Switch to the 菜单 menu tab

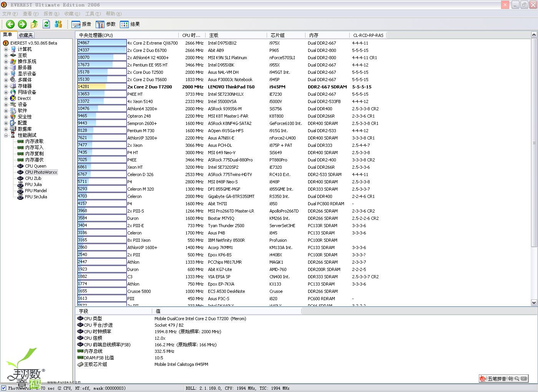point(8,35)
